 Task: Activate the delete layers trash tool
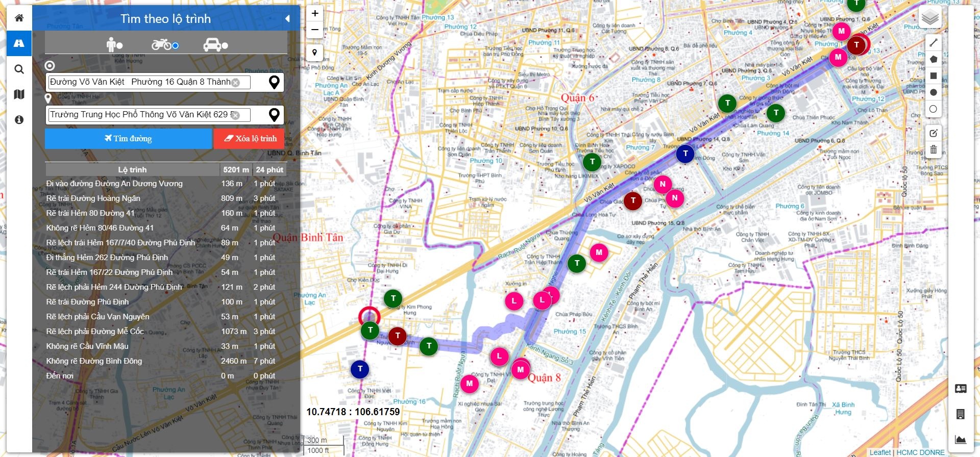[x=933, y=149]
